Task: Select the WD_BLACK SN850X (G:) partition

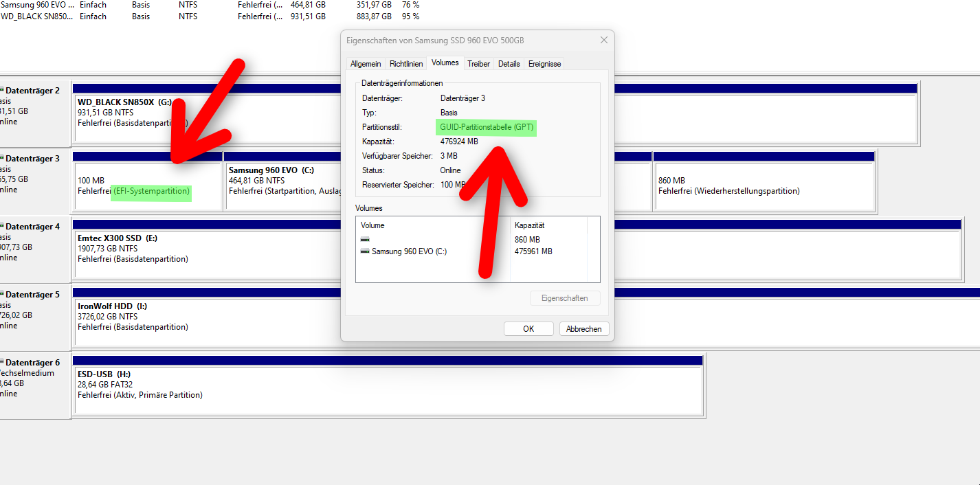Action: [495, 119]
